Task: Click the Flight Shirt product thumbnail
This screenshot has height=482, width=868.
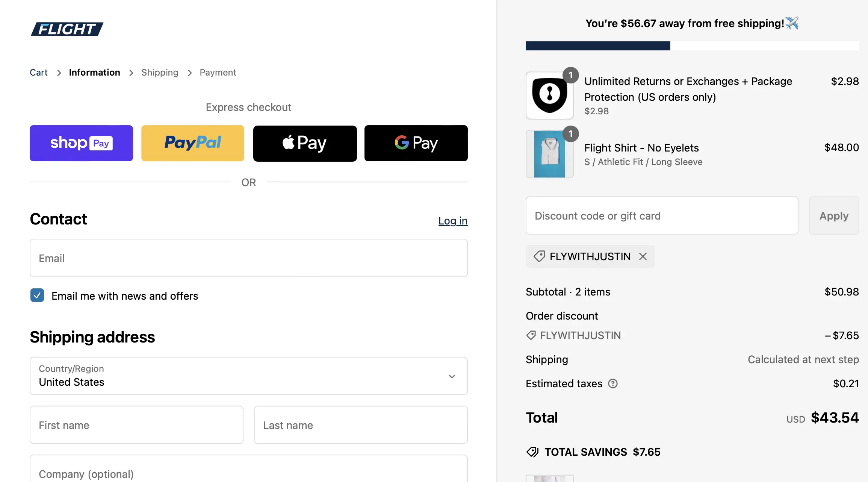Action: [549, 154]
